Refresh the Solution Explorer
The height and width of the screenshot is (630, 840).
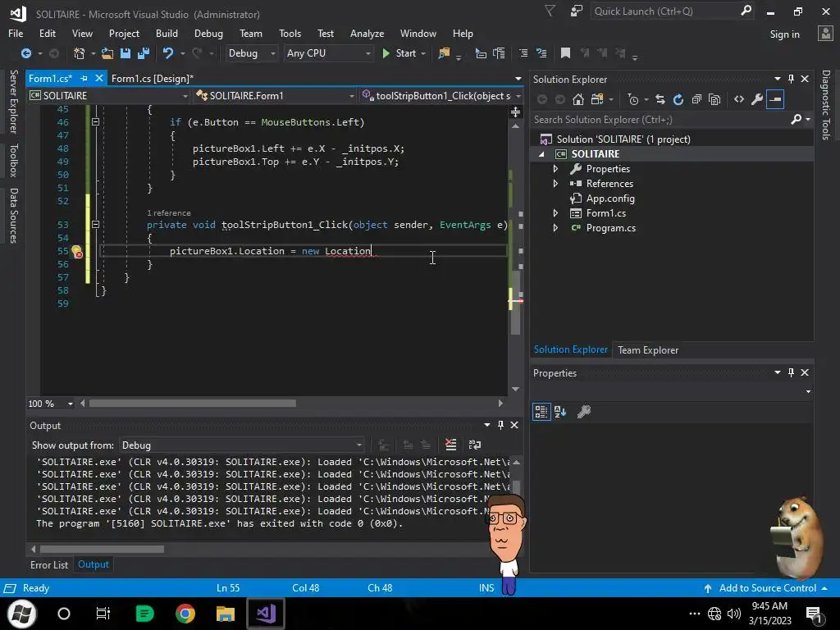point(678,99)
